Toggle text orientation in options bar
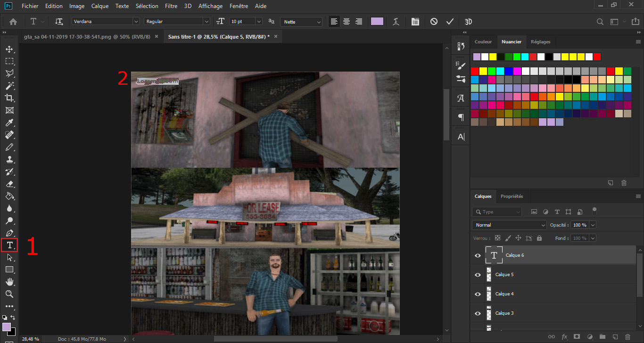The image size is (644, 343). (59, 22)
